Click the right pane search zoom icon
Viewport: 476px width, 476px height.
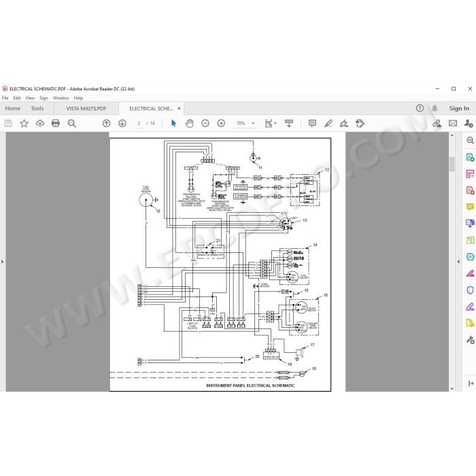470,140
